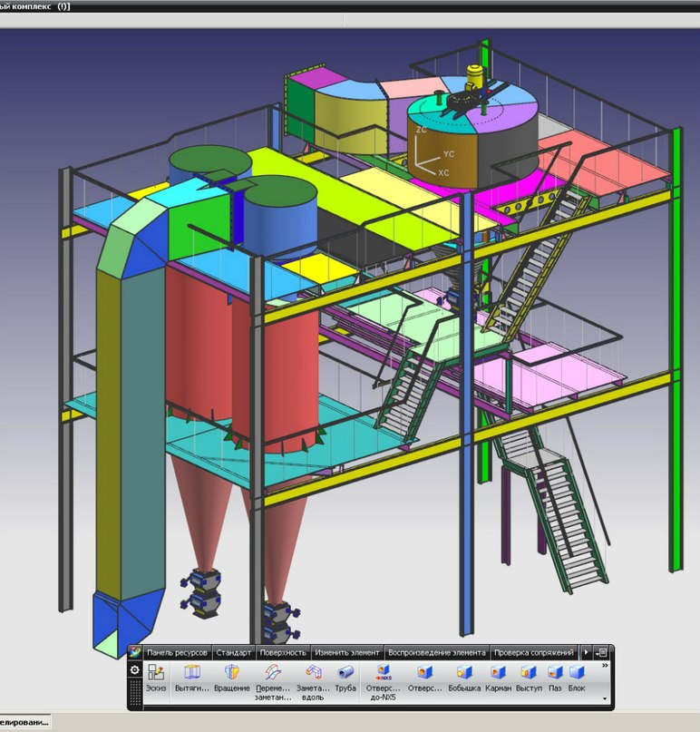The width and height of the screenshot is (700, 732).
Task: Select the Труба tube tool
Action: coord(345,678)
